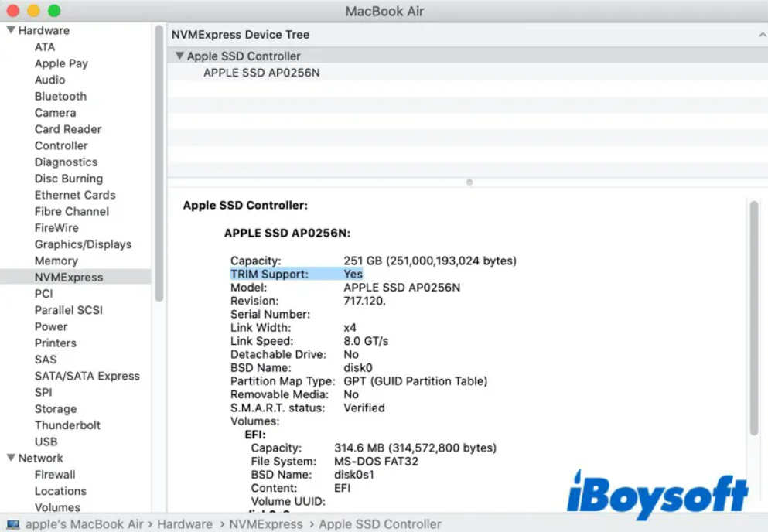
Task: Click Hardware in the path bar
Action: click(x=185, y=524)
